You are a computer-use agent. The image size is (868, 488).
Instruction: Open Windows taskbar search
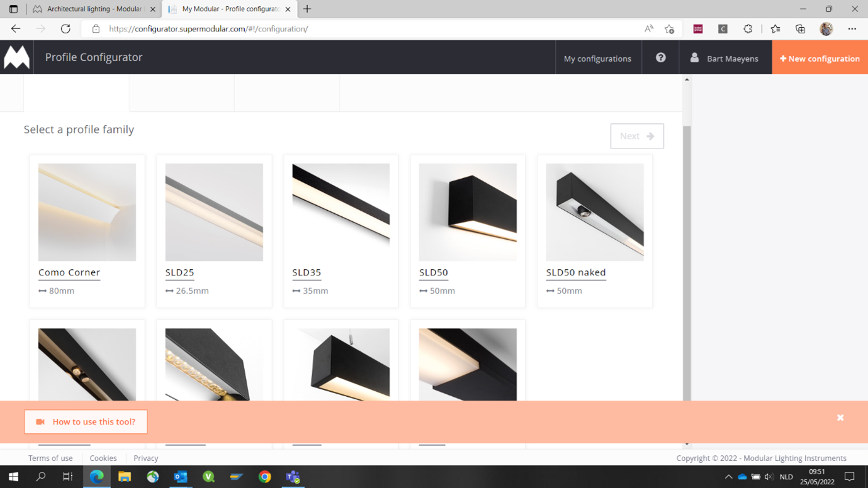coord(41,477)
